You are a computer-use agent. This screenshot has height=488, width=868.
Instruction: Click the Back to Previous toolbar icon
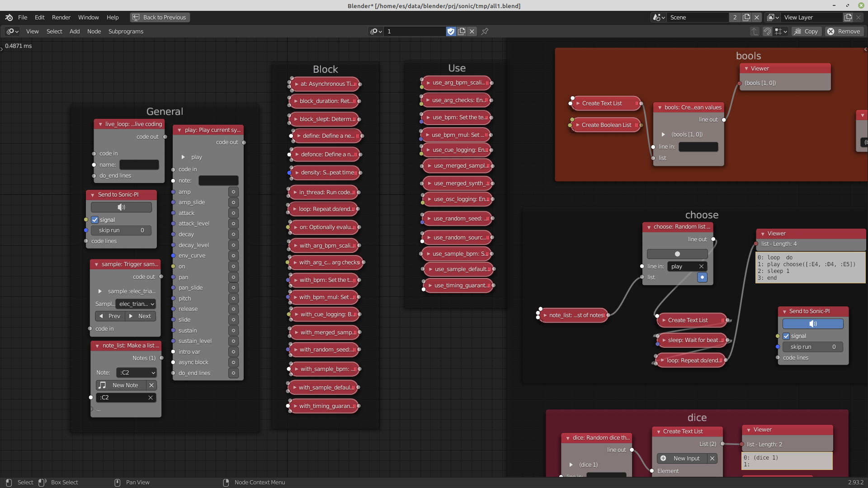[135, 17]
